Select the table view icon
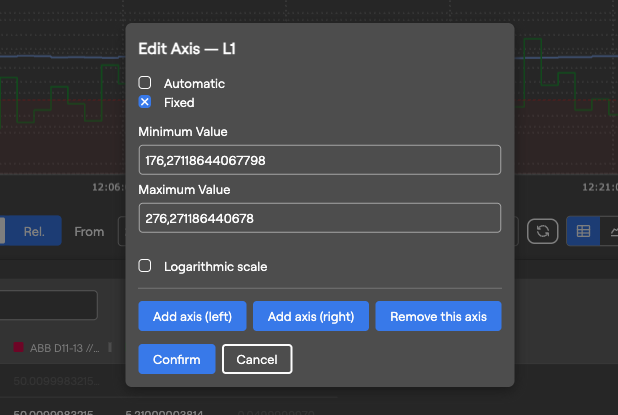 click(583, 231)
